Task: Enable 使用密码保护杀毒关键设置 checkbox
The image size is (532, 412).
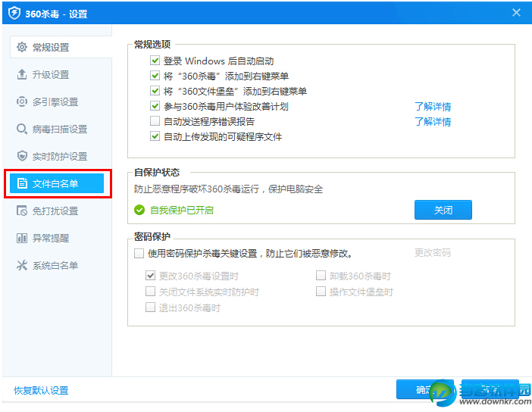Action: [x=139, y=253]
